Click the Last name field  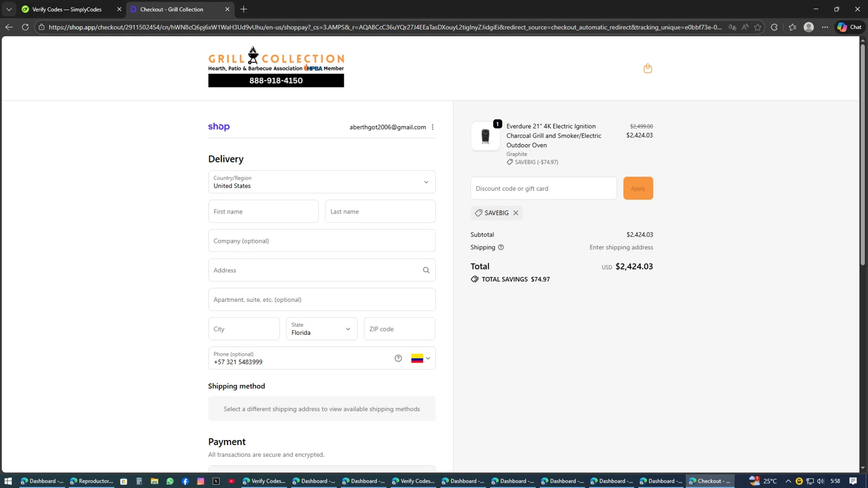tap(380, 212)
